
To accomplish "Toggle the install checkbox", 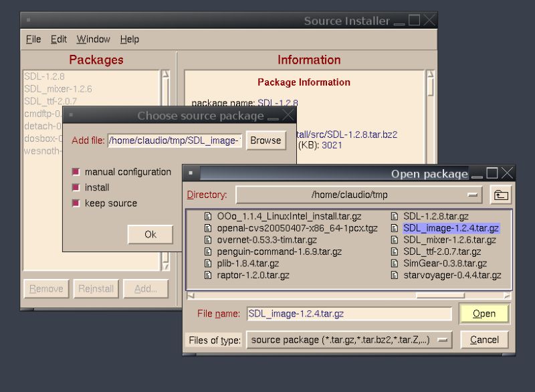I will (x=76, y=187).
